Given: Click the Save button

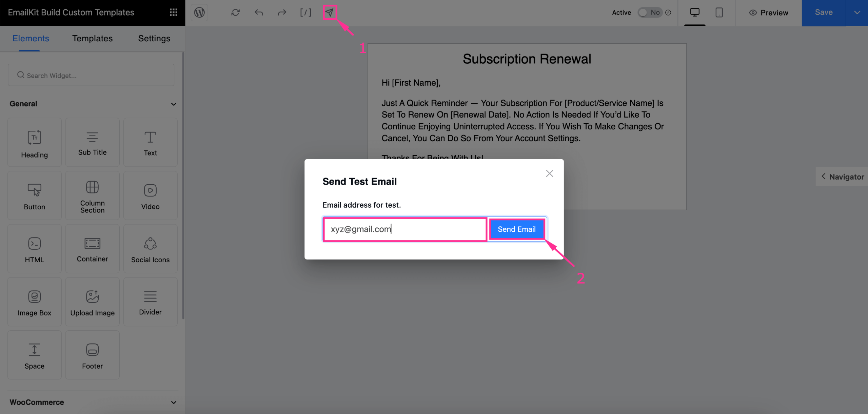Looking at the screenshot, I should tap(824, 13).
